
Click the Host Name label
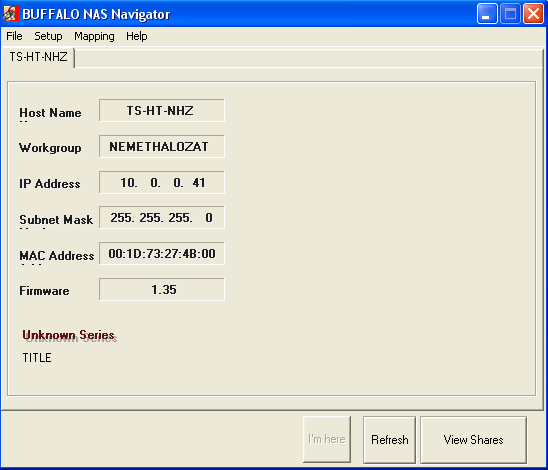coord(50,113)
